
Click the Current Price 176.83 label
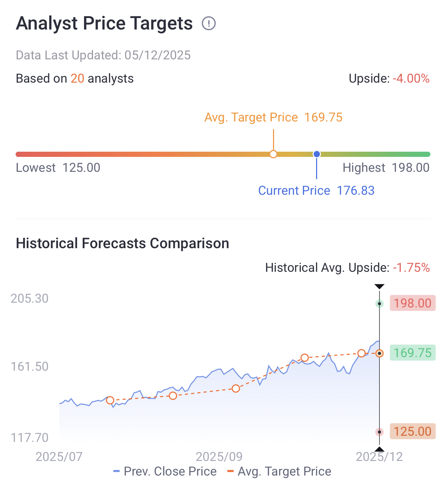[316, 191]
